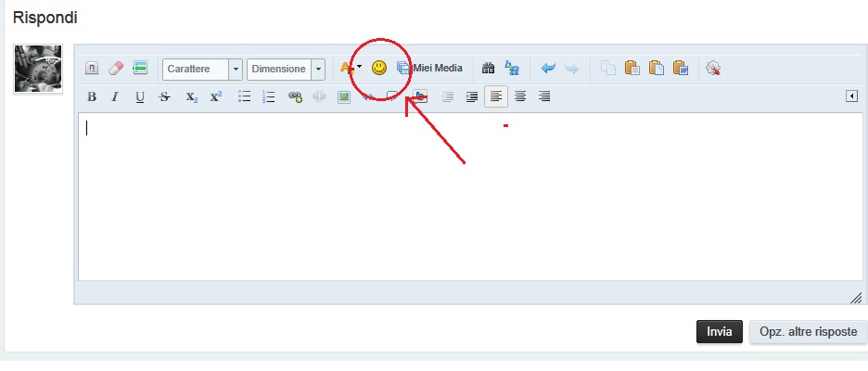Click the orange A font color icon
Image resolution: width=868 pixels, height=371 pixels.
[347, 68]
